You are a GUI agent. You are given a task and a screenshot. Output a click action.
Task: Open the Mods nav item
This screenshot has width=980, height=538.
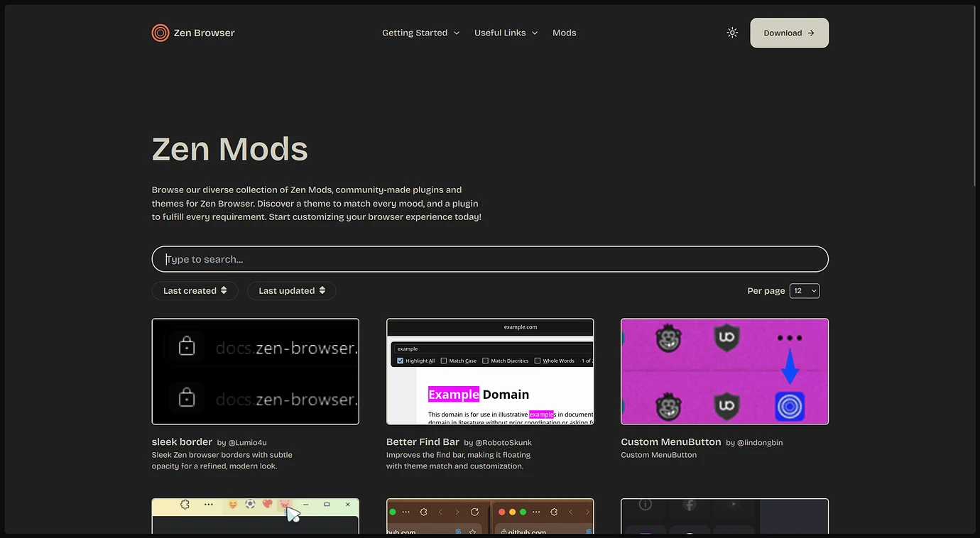(x=565, y=33)
